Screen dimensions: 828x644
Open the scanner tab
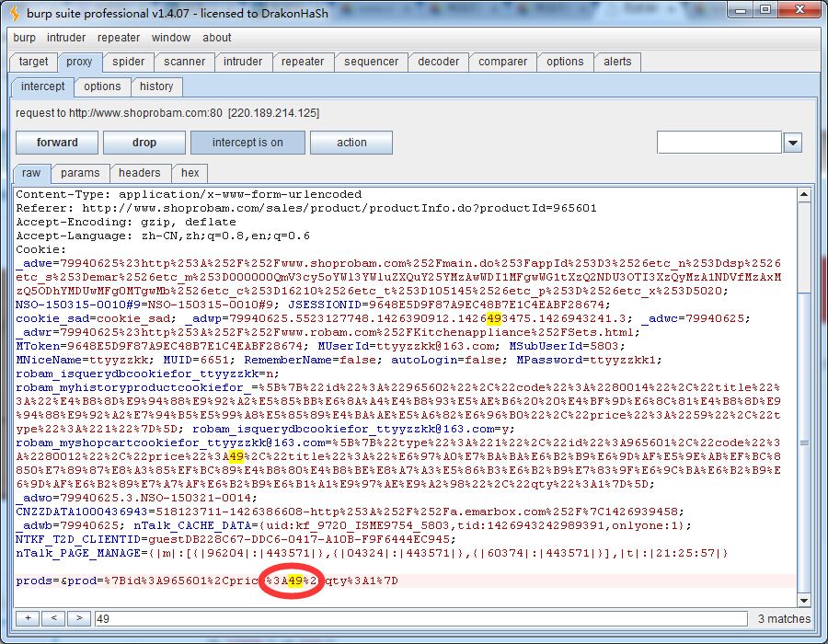click(x=184, y=62)
